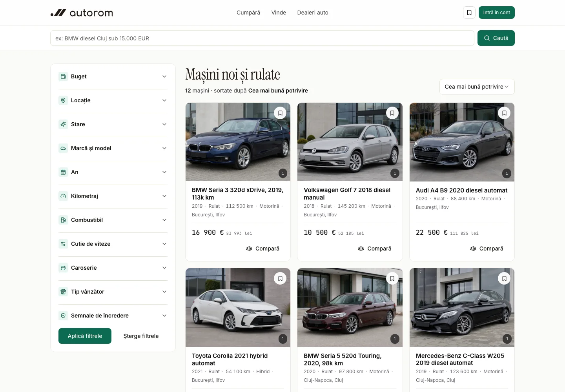Click photo count badge on Volkswagen Golf image

(395, 173)
